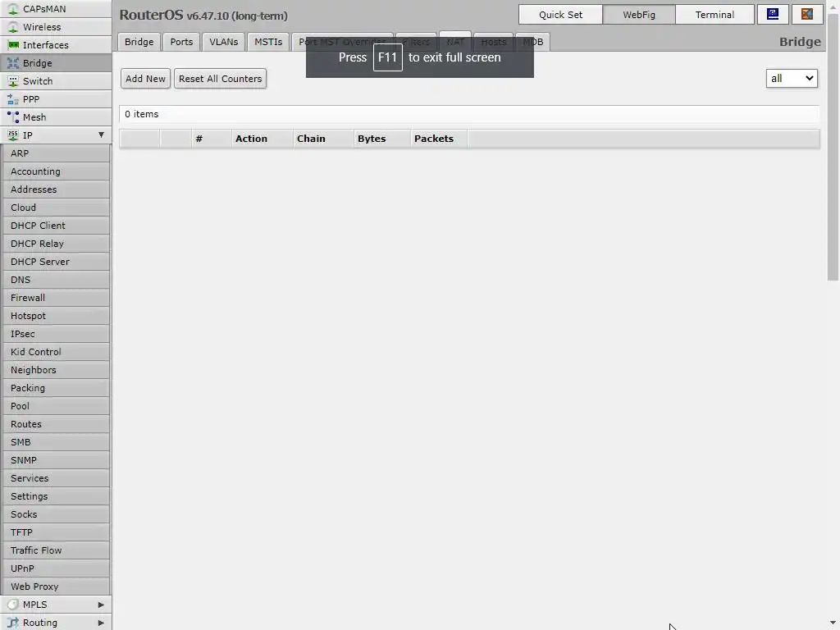Sort by the Action column header
840x630 pixels.
(262, 139)
